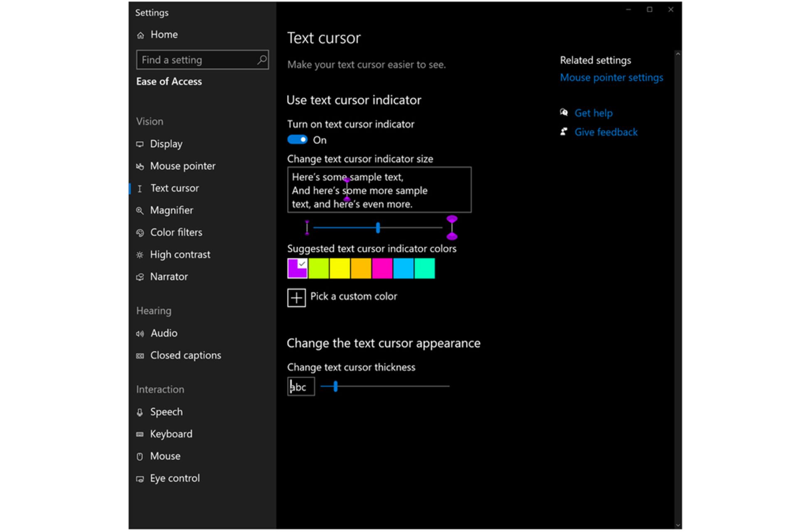
Task: Click the High contrast sun icon
Action: [140, 255]
